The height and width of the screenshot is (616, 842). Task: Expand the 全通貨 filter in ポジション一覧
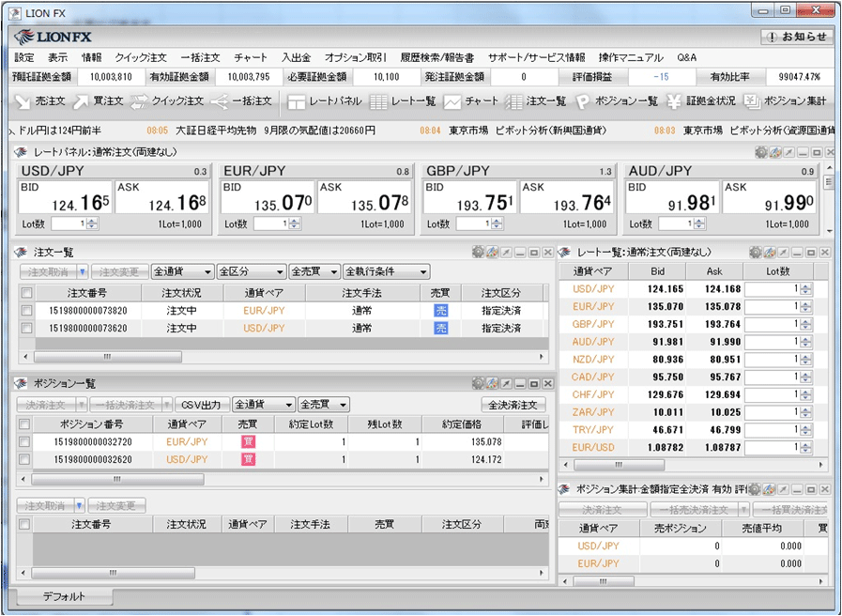tap(264, 405)
